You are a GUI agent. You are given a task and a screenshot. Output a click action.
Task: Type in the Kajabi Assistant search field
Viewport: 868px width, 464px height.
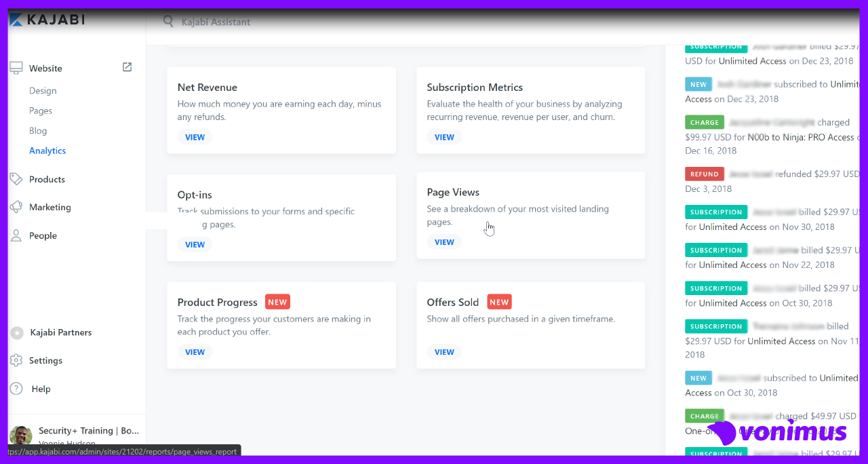pyautogui.click(x=271, y=22)
